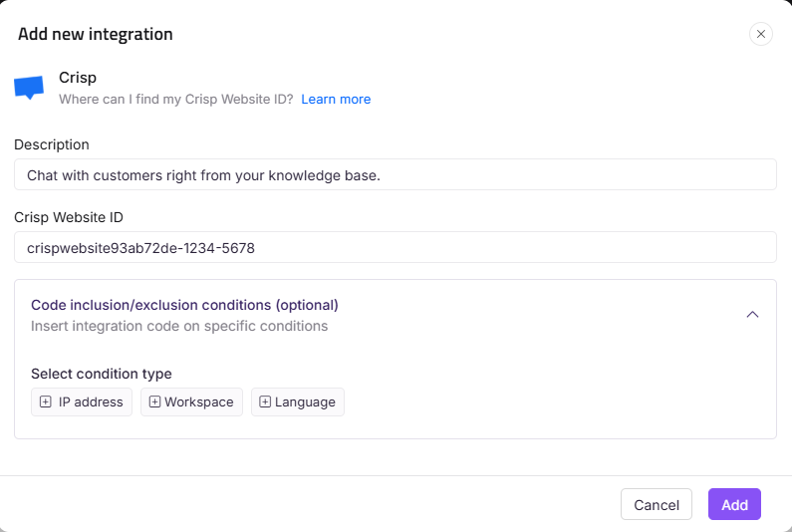The width and height of the screenshot is (792, 532).
Task: Collapse the code inclusion/exclusion conditions section
Action: pyautogui.click(x=752, y=314)
